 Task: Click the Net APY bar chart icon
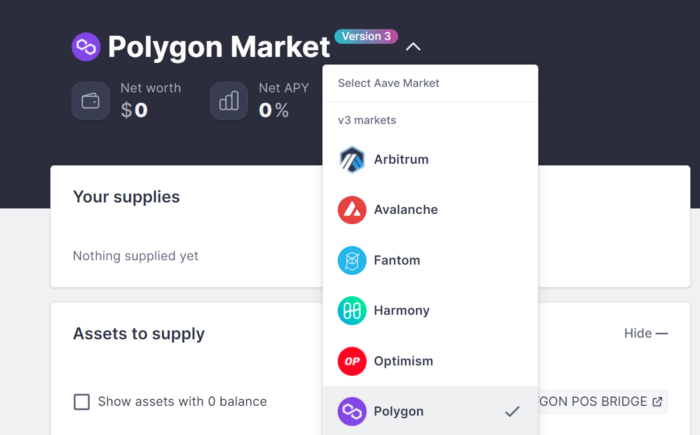(229, 101)
